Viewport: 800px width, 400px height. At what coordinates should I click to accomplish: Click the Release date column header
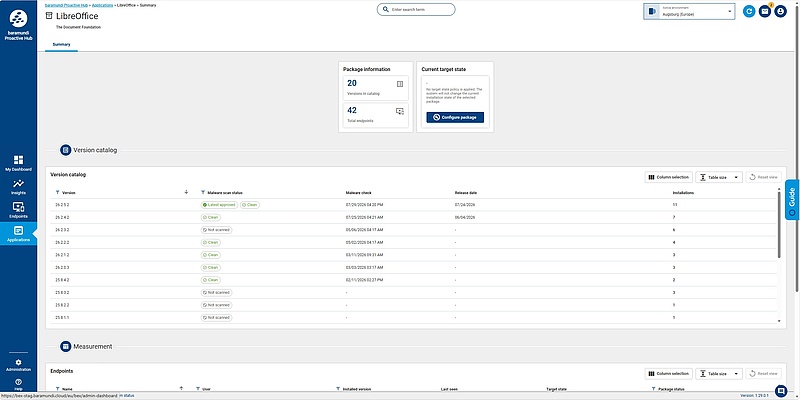[466, 193]
